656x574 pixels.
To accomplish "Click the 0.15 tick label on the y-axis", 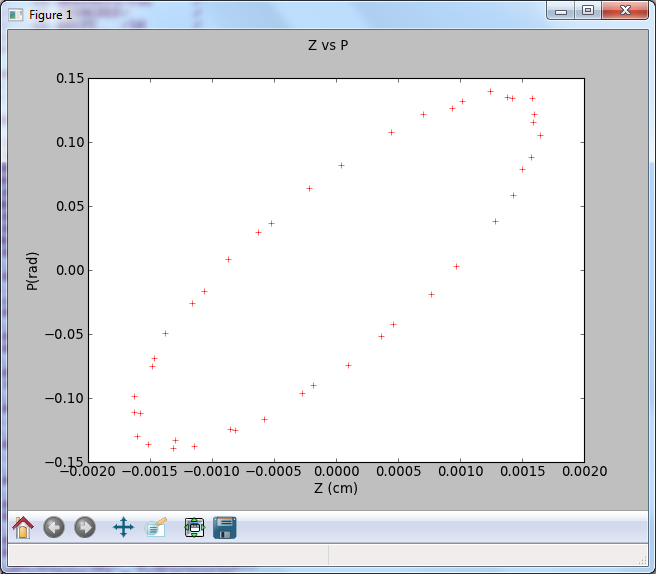I will tap(68, 78).
